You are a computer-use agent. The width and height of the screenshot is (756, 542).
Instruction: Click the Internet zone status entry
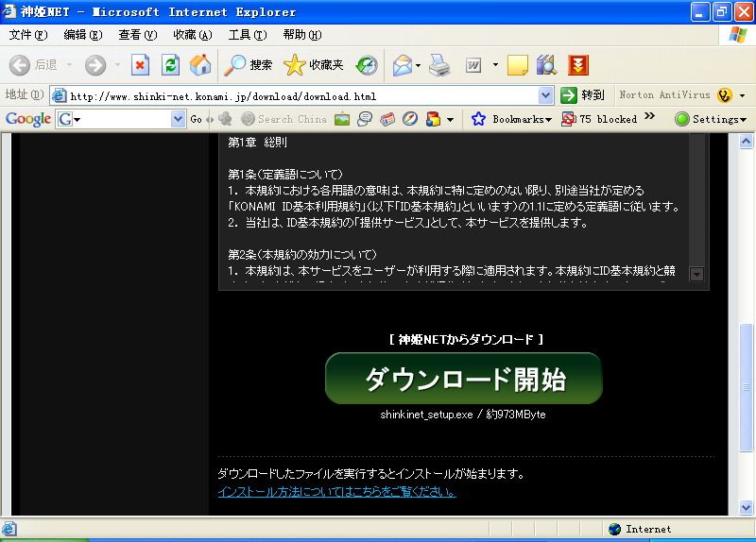click(640, 529)
